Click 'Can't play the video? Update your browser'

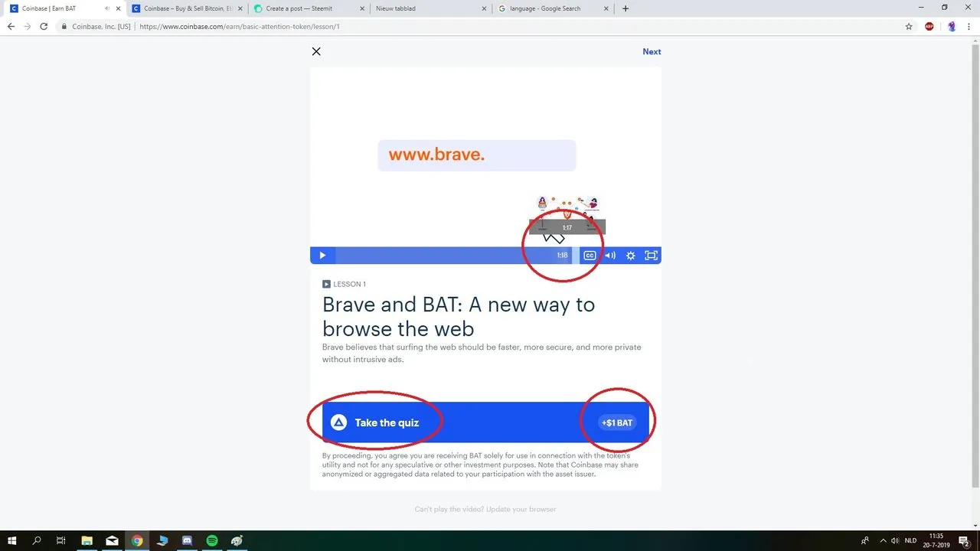point(485,509)
